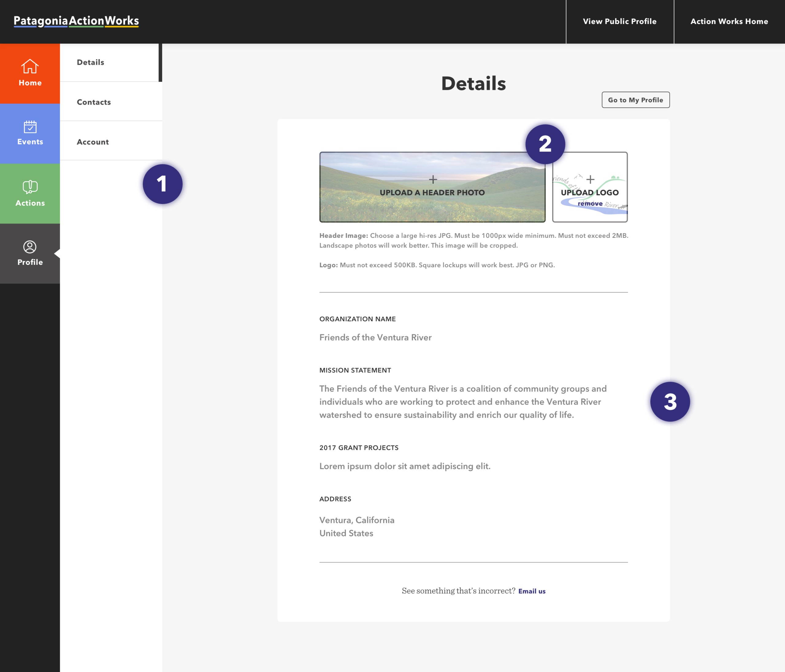Click remove link under Upload Logo
The width and height of the screenshot is (785, 672).
[x=590, y=204]
